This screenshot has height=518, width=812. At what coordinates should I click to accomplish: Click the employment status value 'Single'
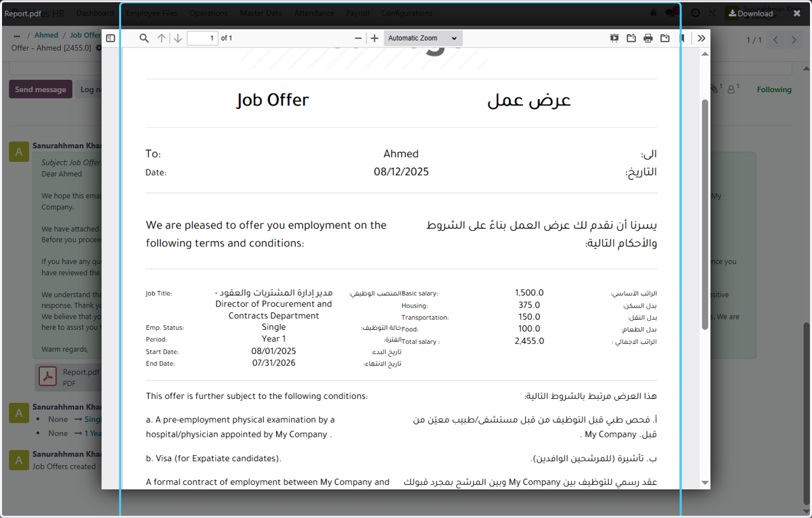pos(273,326)
